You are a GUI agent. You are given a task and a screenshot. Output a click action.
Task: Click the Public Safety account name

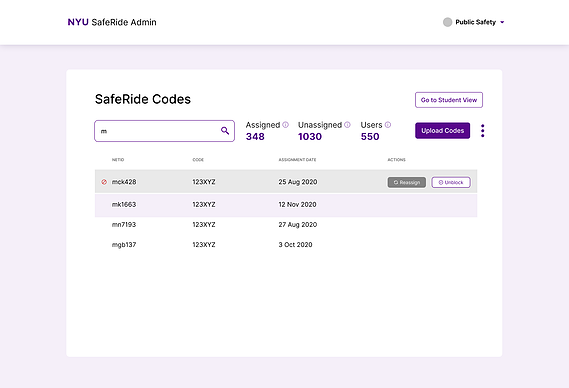click(x=475, y=22)
